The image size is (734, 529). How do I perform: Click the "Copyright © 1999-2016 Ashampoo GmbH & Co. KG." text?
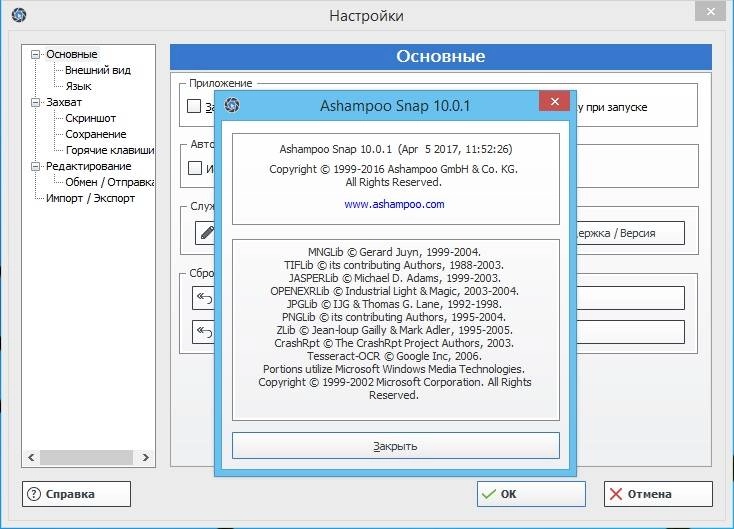click(x=393, y=169)
